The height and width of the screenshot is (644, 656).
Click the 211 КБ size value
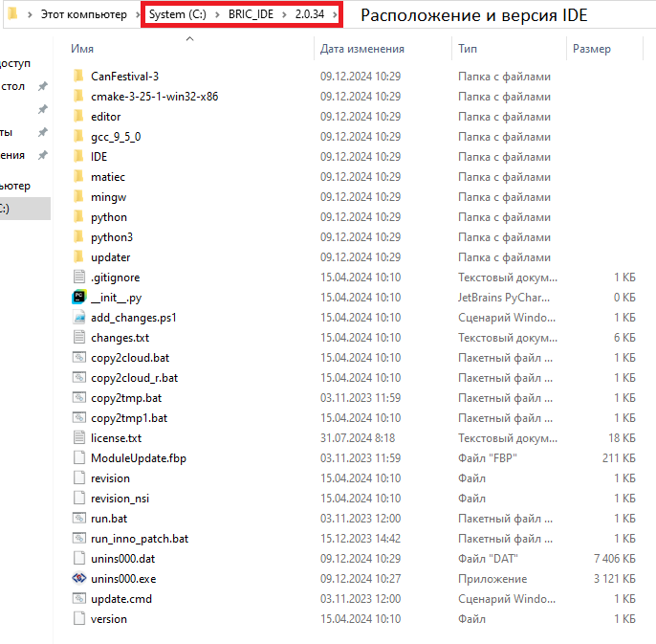[619, 458]
